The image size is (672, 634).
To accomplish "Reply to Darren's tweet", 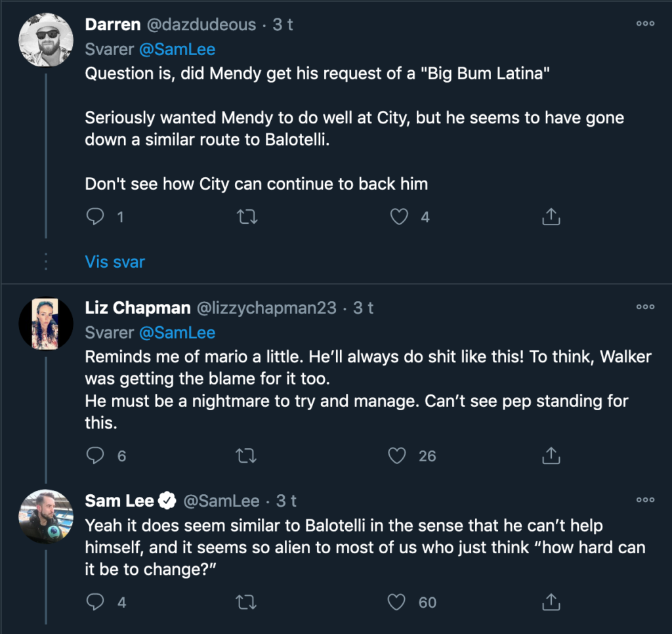I will (96, 216).
